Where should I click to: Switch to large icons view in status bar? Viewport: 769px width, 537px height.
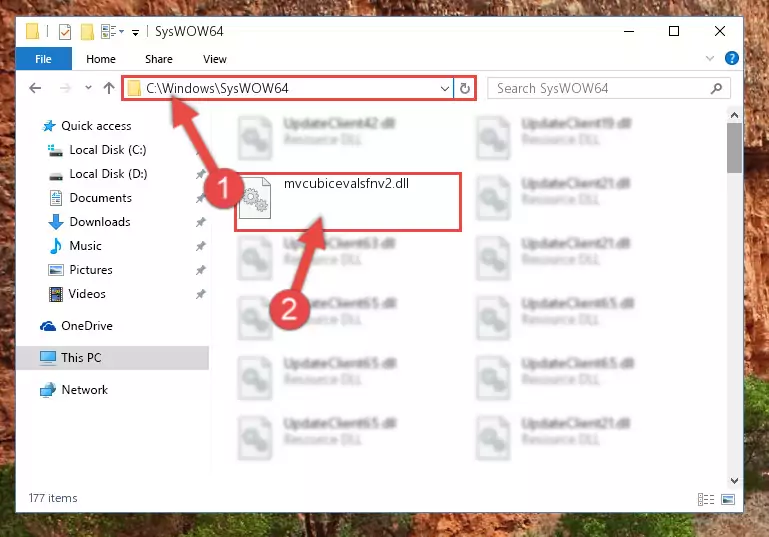tap(728, 499)
